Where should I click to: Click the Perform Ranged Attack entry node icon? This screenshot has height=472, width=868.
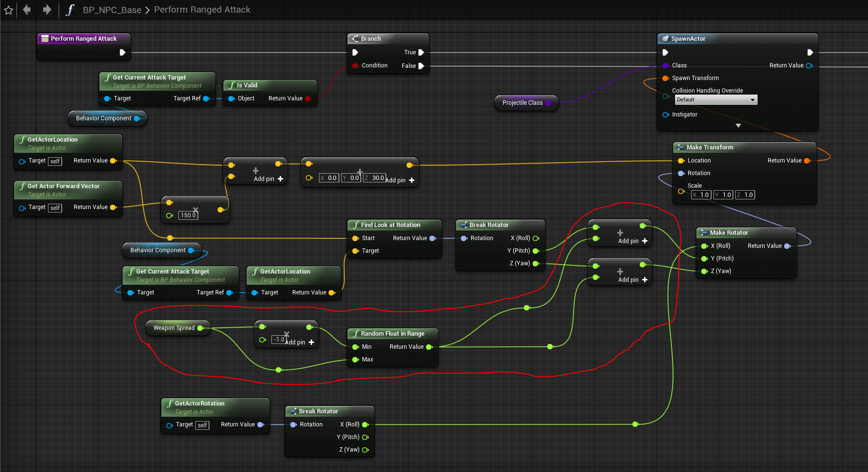tap(45, 39)
